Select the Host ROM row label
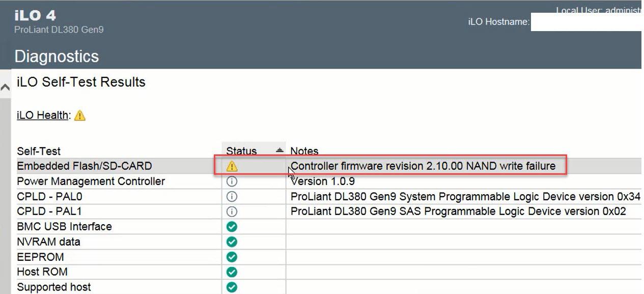Viewport: 644px width, 294px height. click(42, 272)
